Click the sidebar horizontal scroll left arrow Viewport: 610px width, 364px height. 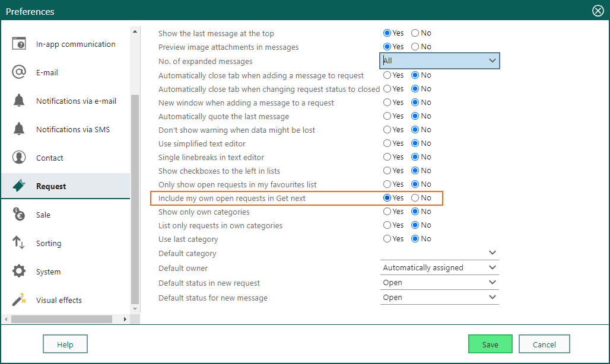(x=6, y=319)
